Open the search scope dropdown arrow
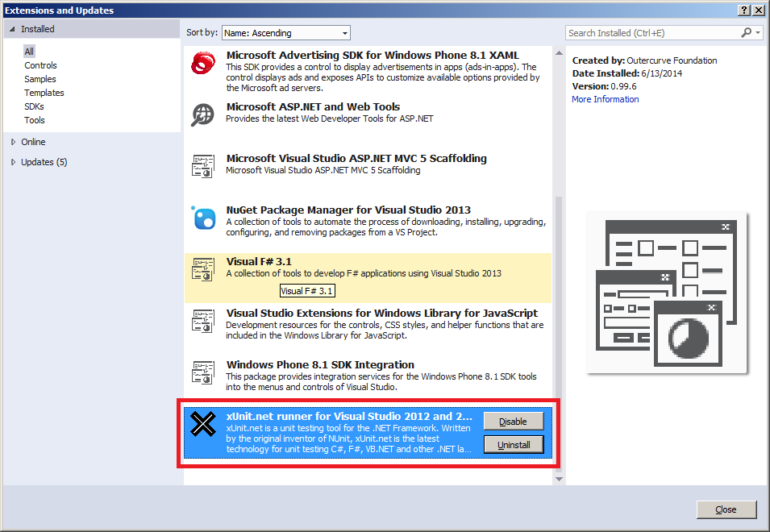The image size is (770, 532). point(759,32)
